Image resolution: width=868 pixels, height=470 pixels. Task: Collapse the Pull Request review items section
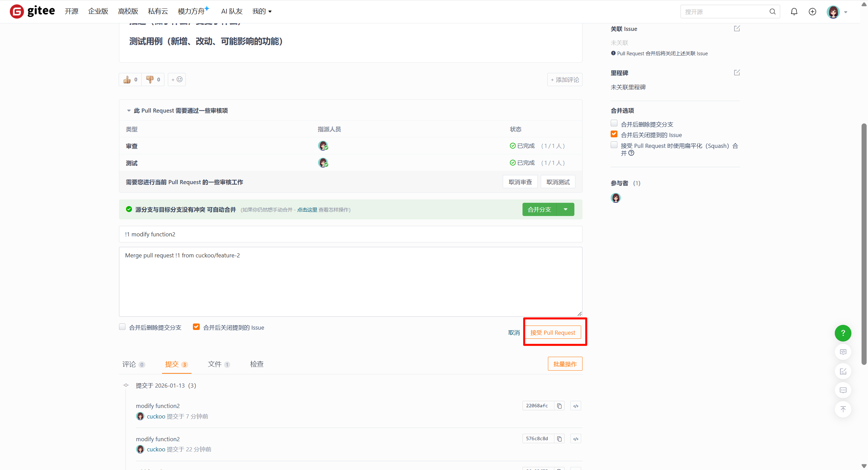tap(129, 111)
